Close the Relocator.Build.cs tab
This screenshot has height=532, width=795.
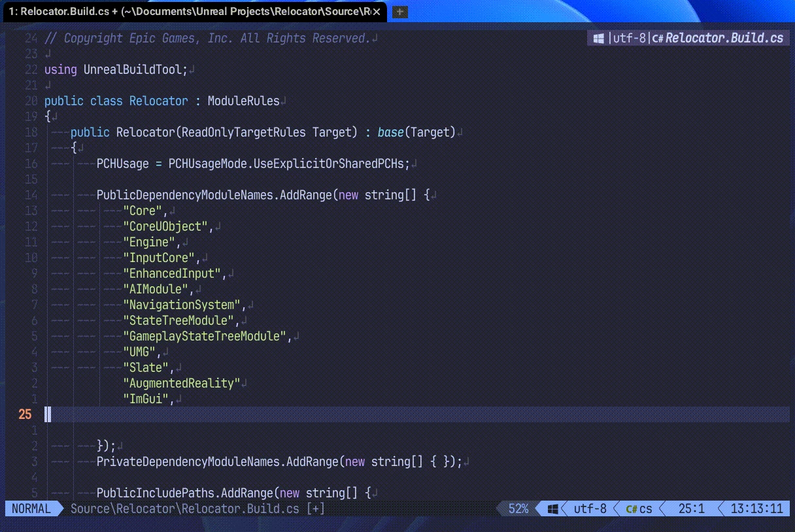tap(377, 11)
